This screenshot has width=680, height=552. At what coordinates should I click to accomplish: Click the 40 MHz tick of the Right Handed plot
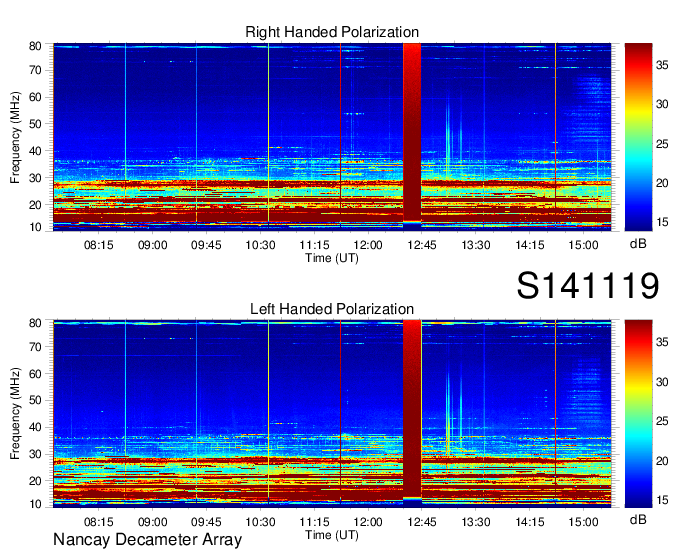coord(35,151)
